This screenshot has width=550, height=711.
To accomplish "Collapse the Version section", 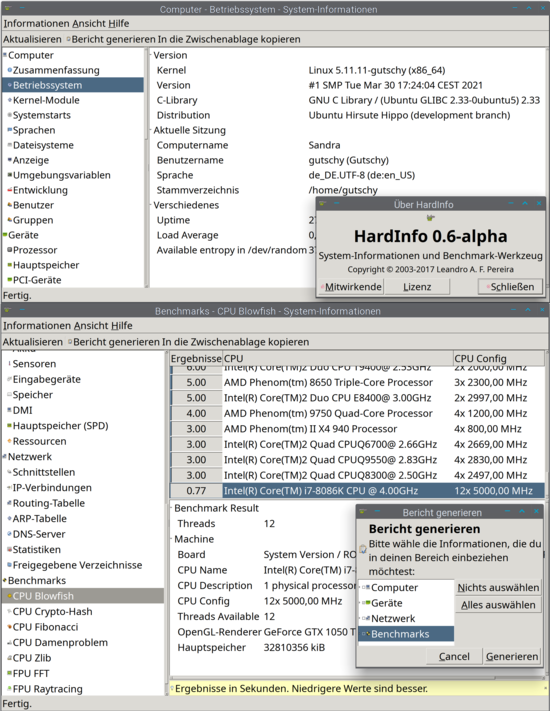I will [151, 55].
